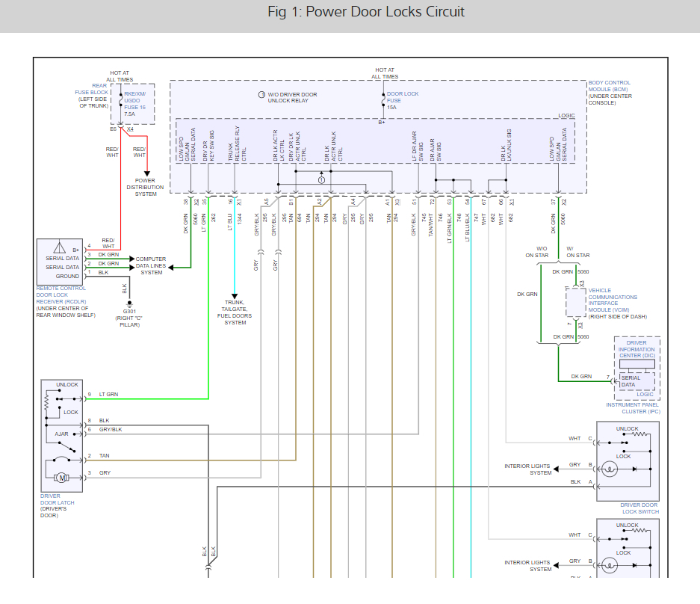Image resolution: width=700 pixels, height=604 pixels.
Task: Click the Fig 1: Power Door Locks Circuit title
Action: pyautogui.click(x=365, y=12)
